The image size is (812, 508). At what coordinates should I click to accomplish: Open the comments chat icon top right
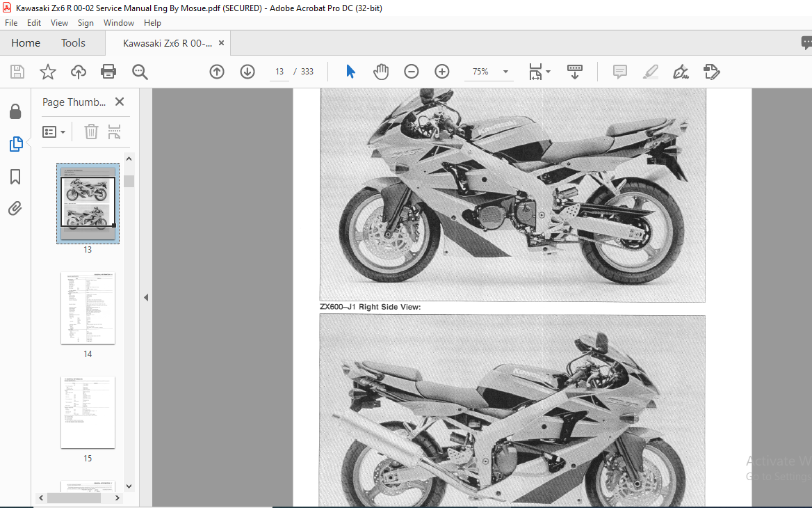tap(806, 43)
